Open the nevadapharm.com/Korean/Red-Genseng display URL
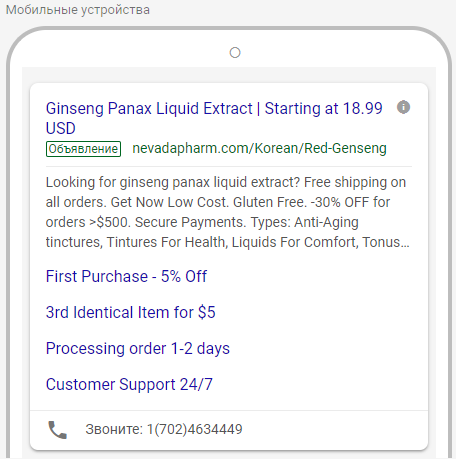Screen dimensions: 456x459 pos(259,148)
